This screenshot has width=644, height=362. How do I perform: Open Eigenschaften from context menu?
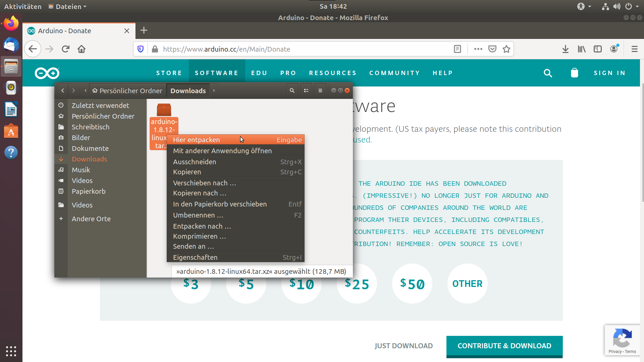click(236, 257)
